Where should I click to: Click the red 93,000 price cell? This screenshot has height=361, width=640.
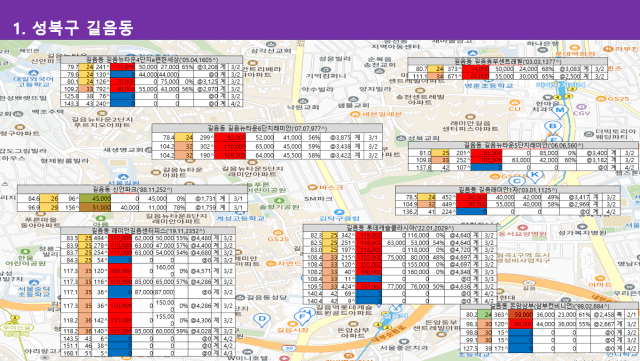[x=230, y=138]
